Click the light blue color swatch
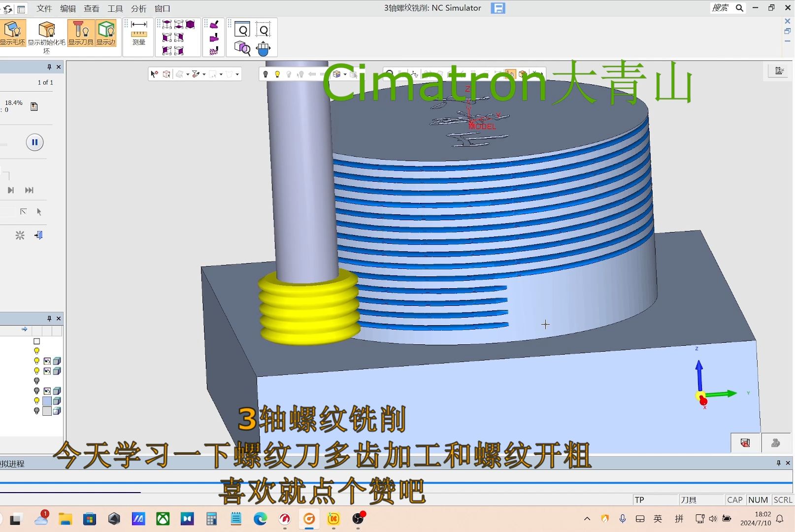 47,401
